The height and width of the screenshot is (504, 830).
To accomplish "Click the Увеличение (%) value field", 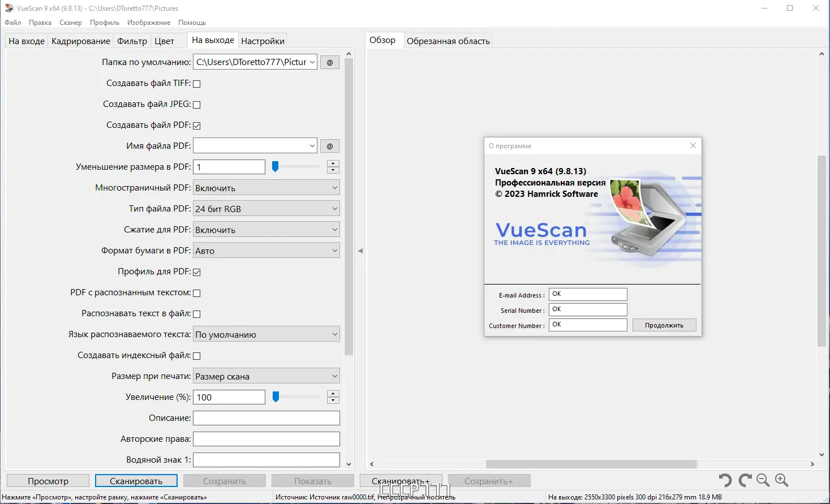I will coord(229,397).
